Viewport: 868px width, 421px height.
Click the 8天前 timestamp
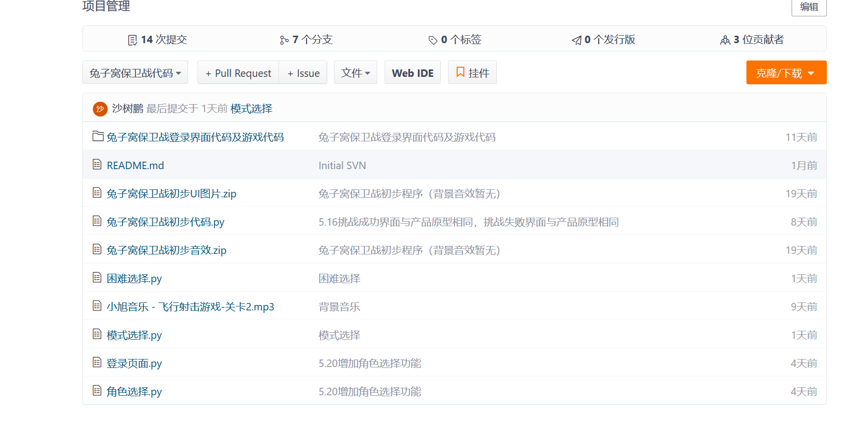804,222
